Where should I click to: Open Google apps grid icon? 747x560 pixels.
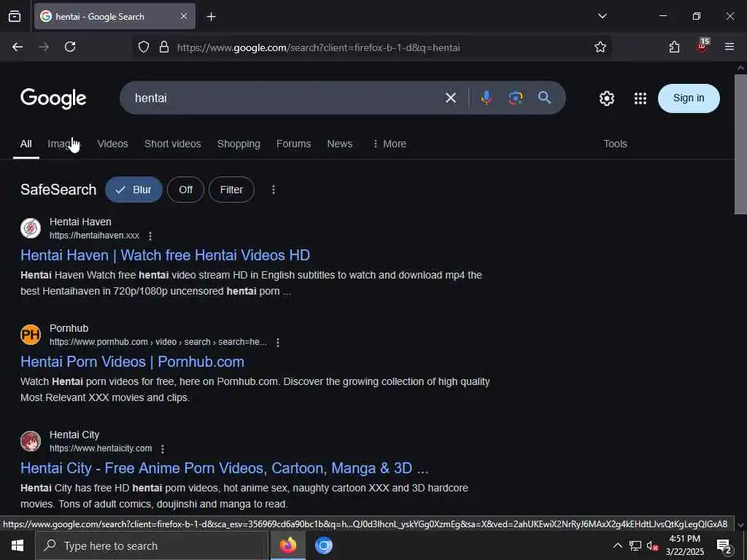pyautogui.click(x=640, y=98)
